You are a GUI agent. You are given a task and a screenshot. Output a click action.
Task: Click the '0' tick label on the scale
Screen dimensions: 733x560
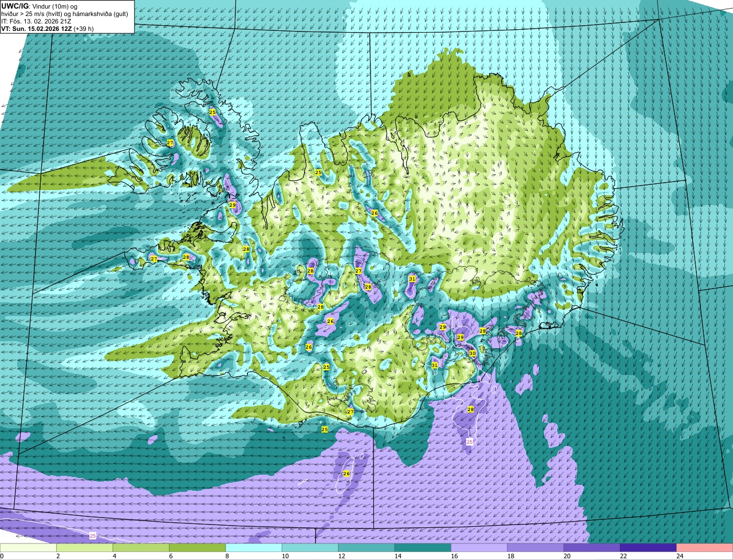(x=2, y=556)
